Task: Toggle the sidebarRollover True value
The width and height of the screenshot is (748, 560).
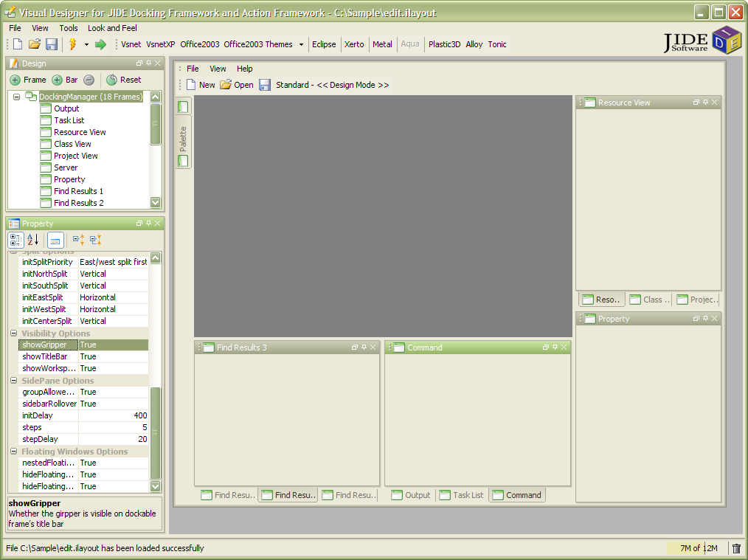Action: click(113, 404)
